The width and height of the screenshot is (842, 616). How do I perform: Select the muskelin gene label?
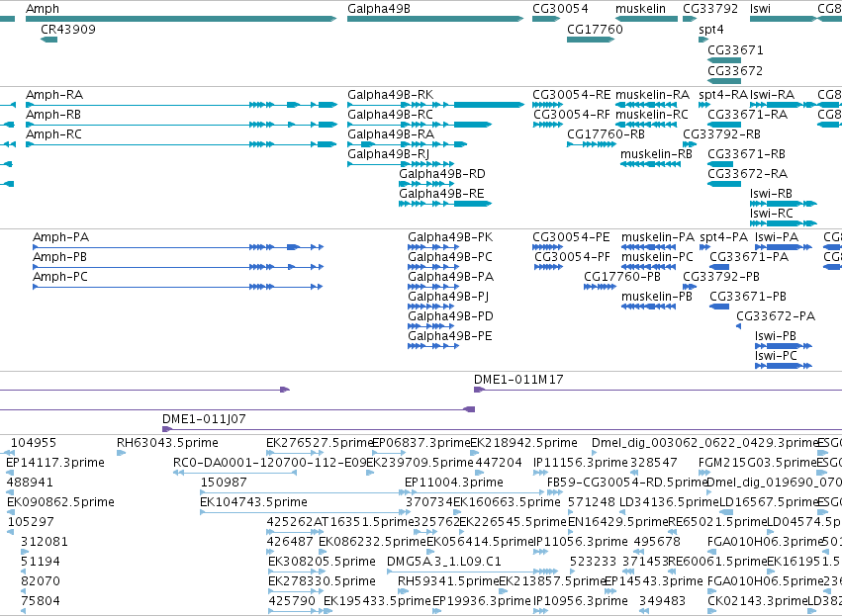[x=640, y=9]
